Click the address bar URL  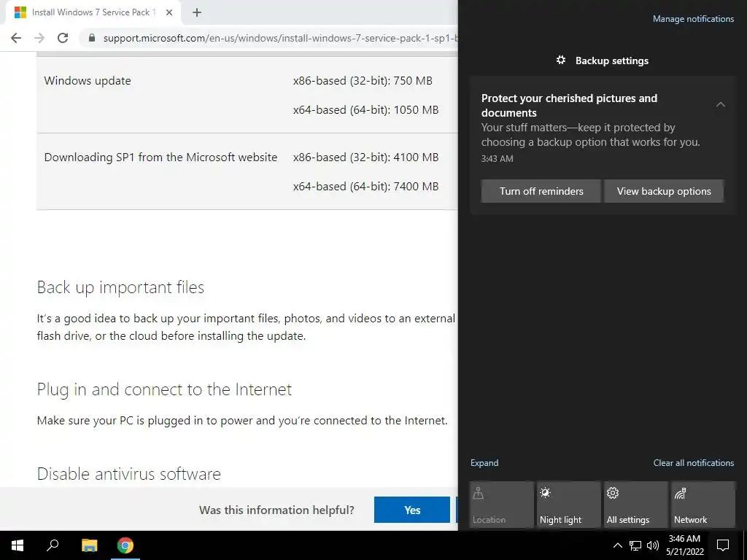pyautogui.click(x=280, y=38)
